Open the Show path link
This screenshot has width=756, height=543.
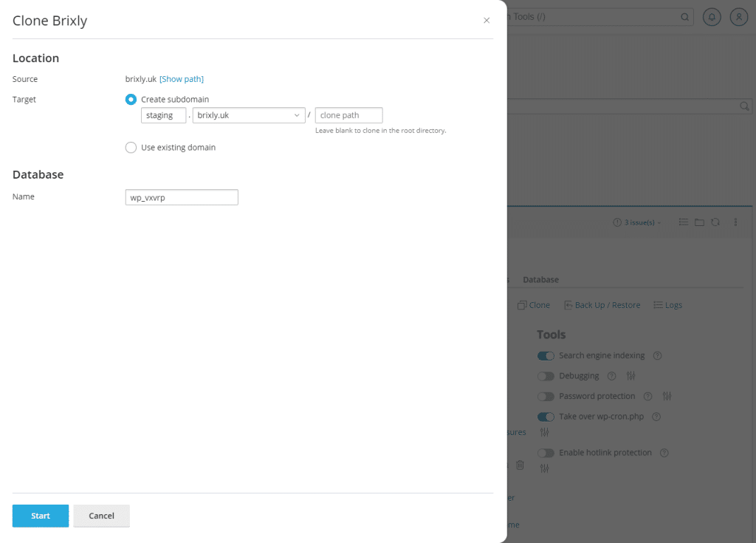point(182,78)
